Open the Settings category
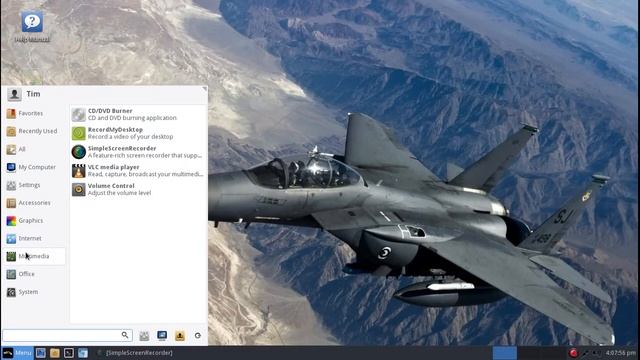 tap(34, 185)
